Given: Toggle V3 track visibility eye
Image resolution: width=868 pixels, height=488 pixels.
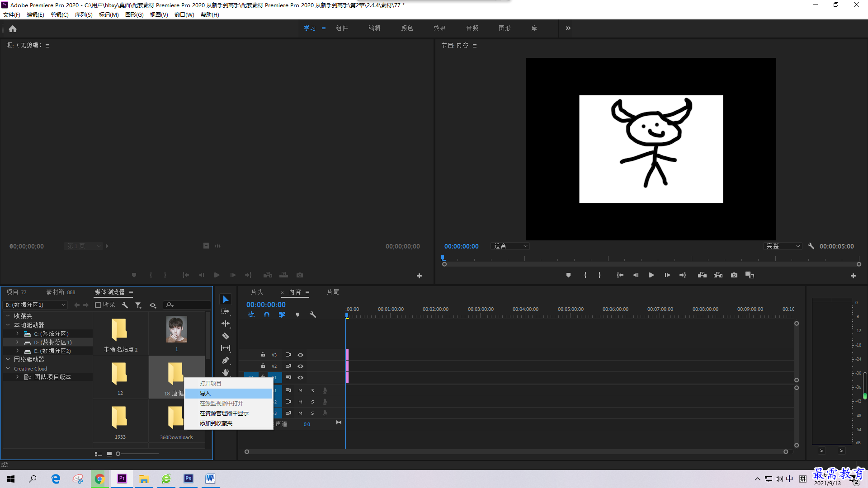Looking at the screenshot, I should tap(300, 355).
